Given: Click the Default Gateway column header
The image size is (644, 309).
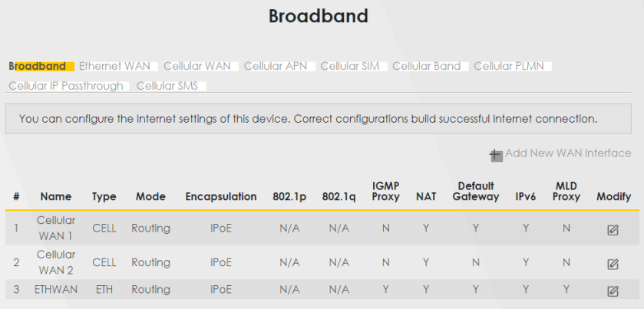Looking at the screenshot, I should click(x=475, y=192).
